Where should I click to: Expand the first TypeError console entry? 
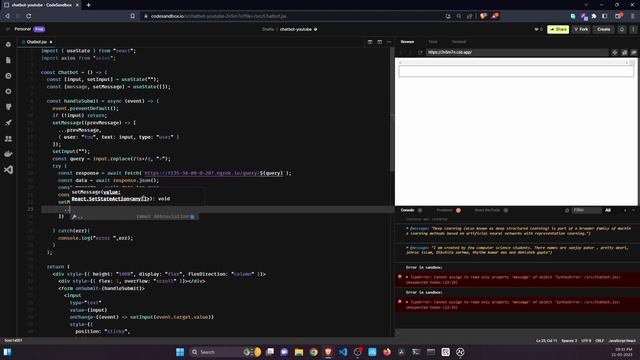pos(407,277)
